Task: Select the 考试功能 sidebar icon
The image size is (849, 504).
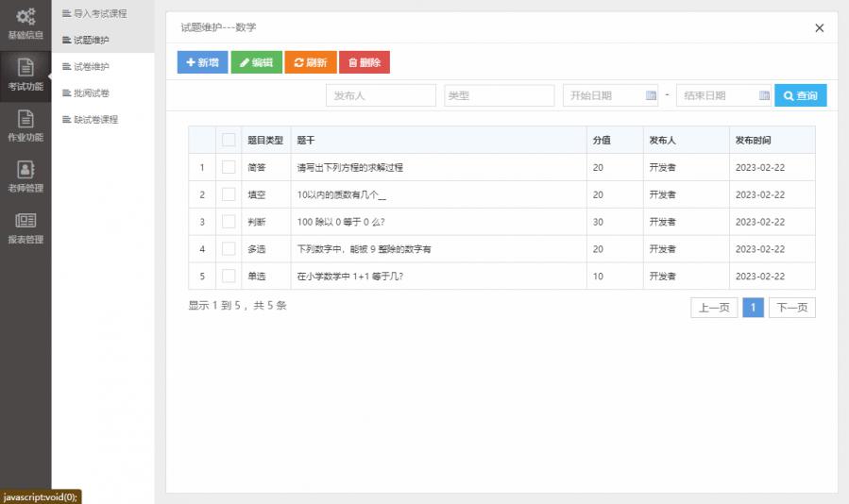Action: pos(25,68)
